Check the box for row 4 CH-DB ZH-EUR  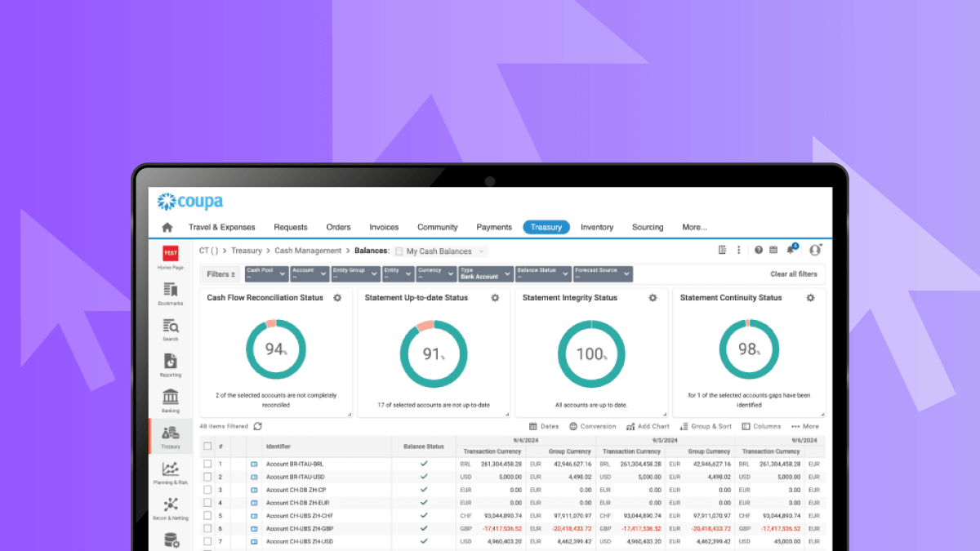coord(207,503)
